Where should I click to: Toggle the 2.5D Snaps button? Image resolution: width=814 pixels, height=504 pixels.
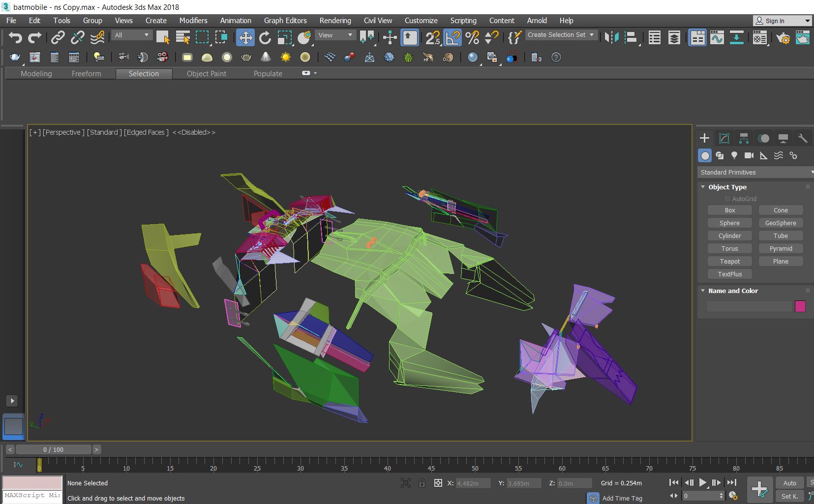point(433,37)
